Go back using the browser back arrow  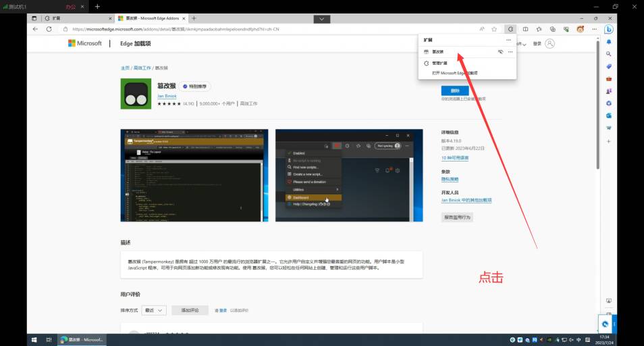[35, 29]
